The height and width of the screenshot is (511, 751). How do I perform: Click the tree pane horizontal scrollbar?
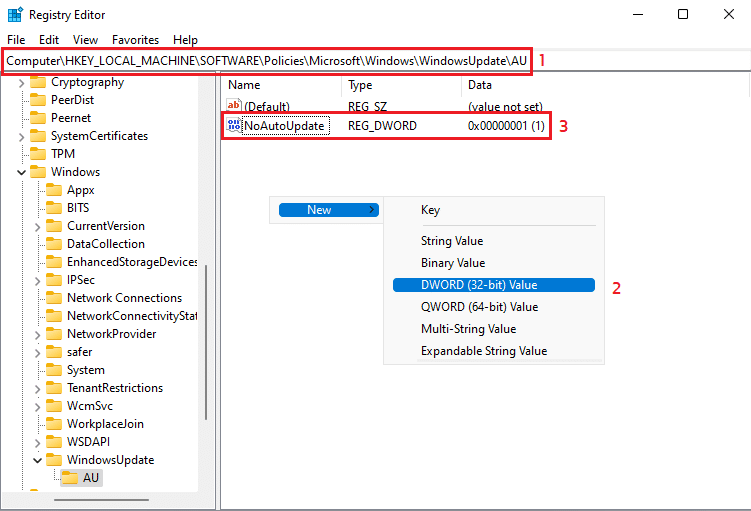pyautogui.click(x=102, y=500)
